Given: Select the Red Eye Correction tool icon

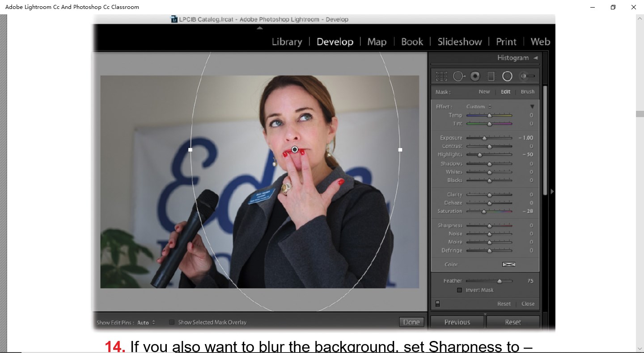Looking at the screenshot, I should (475, 76).
